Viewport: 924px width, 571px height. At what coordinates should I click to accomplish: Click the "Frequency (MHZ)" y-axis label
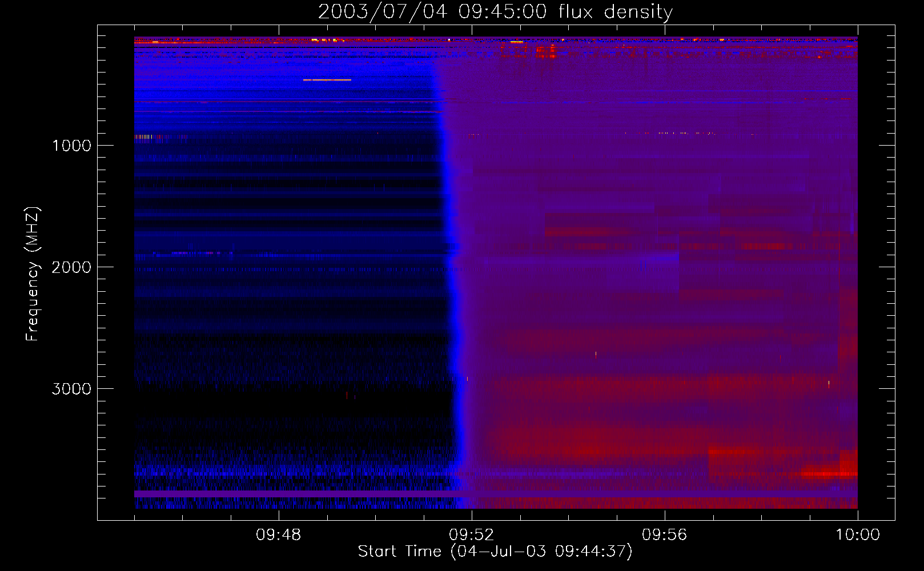tap(33, 274)
